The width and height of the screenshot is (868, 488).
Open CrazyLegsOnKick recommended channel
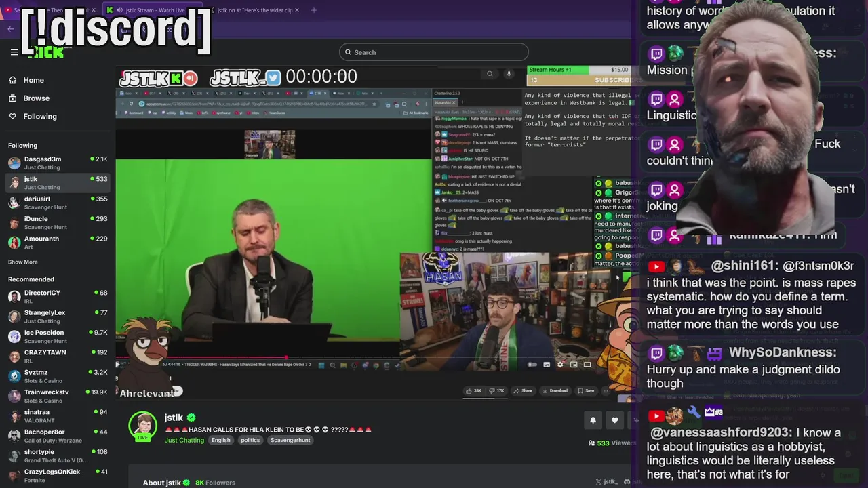[x=58, y=476]
